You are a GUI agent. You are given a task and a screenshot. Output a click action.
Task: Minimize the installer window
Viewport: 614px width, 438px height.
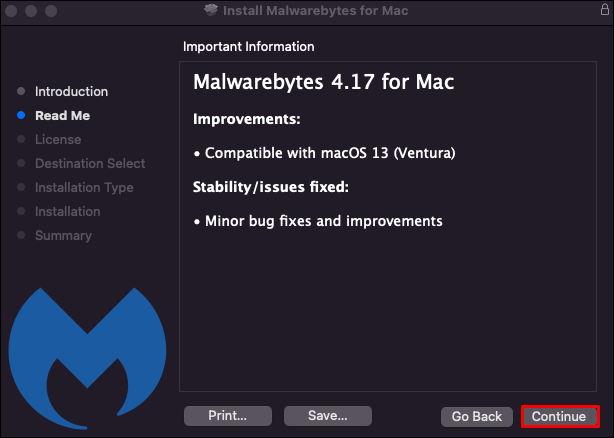click(x=33, y=11)
